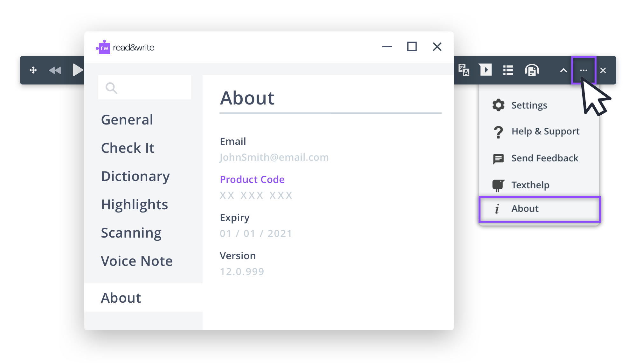Open the translator tool icon
The image size is (636, 364).
tap(464, 70)
